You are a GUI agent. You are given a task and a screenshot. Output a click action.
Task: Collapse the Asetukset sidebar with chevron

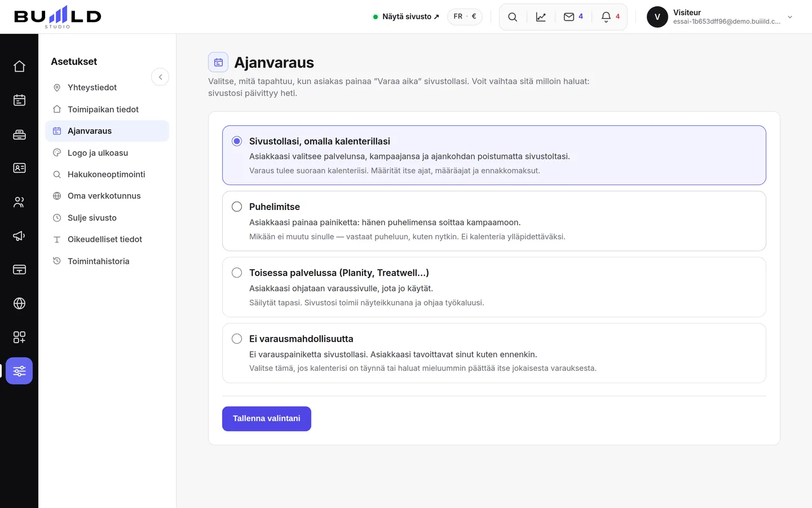pos(160,77)
